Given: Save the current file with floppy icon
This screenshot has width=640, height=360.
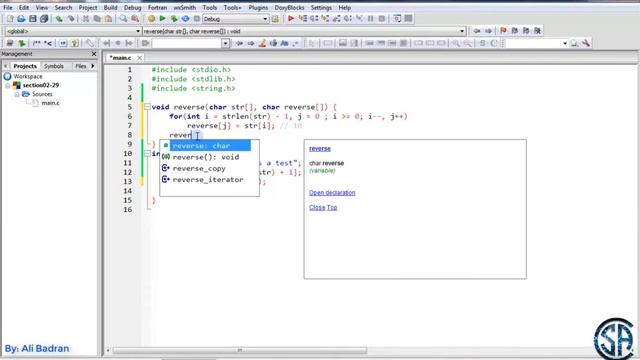Looking at the screenshot, I should coord(33,19).
